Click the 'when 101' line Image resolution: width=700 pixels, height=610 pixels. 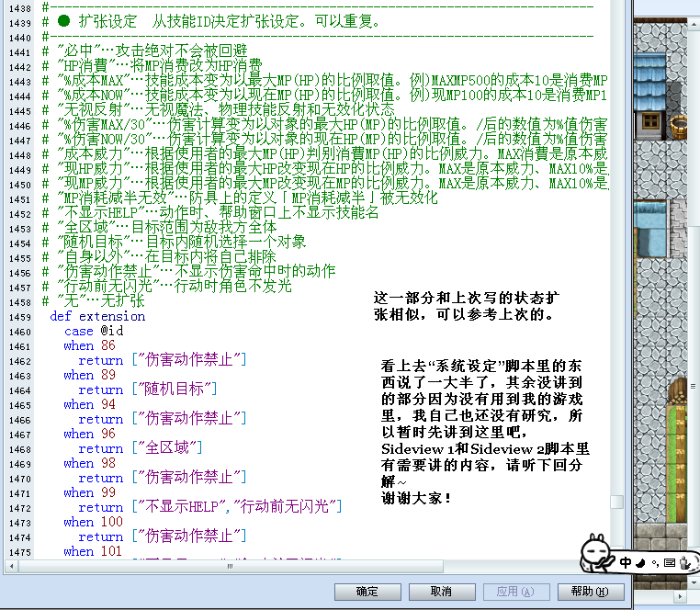coord(93,552)
